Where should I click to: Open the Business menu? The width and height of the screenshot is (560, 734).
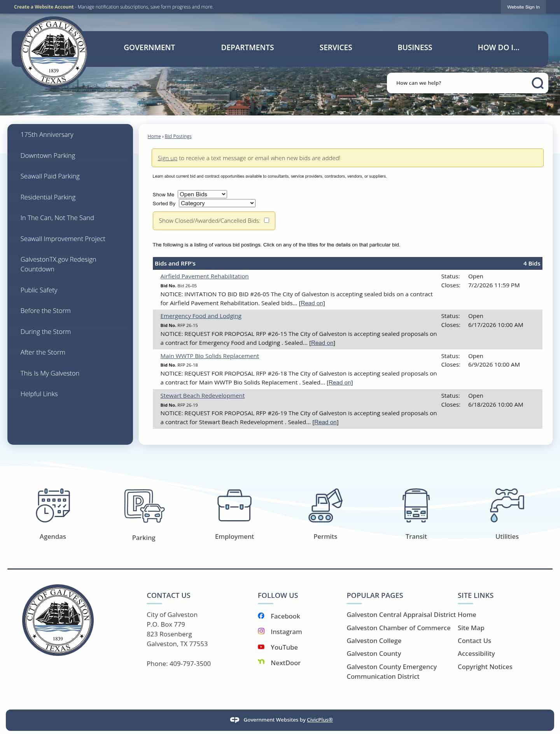click(x=415, y=47)
